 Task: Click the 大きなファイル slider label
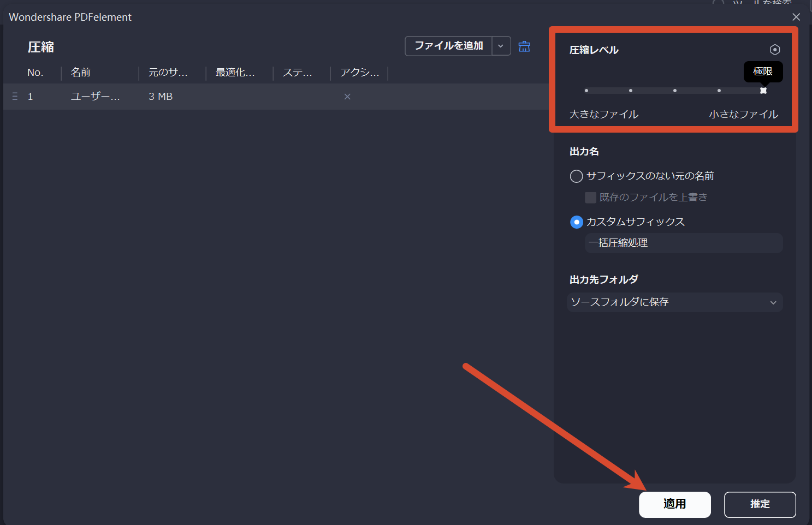coord(604,115)
